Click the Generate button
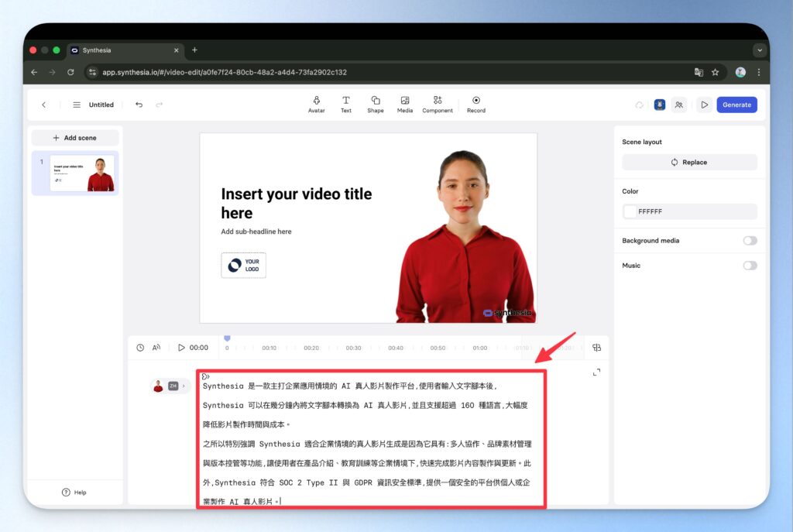This screenshot has width=793, height=532. pyautogui.click(x=736, y=105)
